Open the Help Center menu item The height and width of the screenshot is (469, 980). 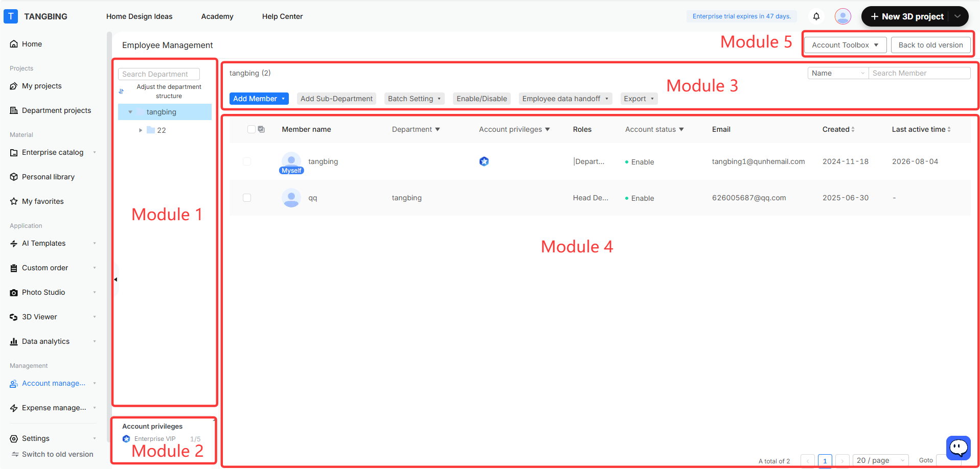[283, 16]
